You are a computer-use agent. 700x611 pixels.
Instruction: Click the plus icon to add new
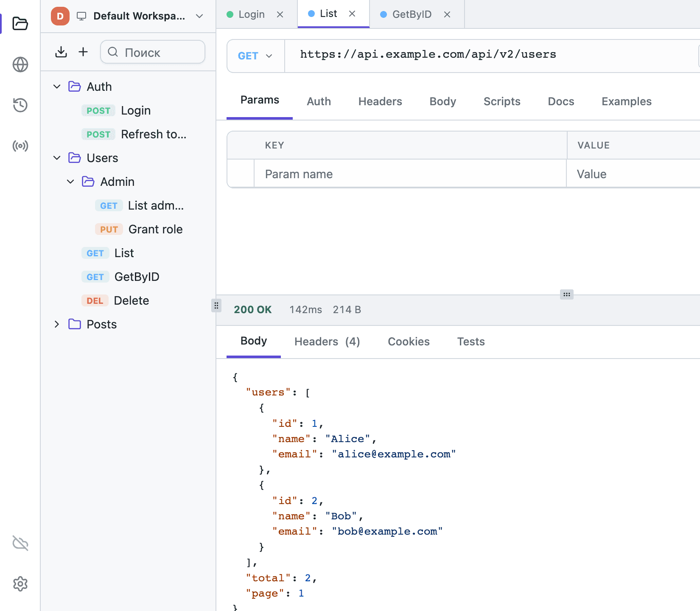[x=83, y=52]
